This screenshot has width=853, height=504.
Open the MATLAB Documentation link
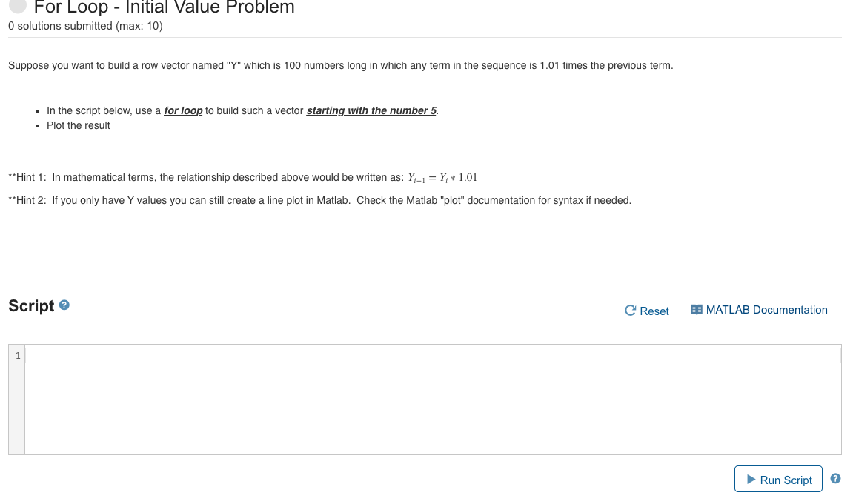click(767, 310)
